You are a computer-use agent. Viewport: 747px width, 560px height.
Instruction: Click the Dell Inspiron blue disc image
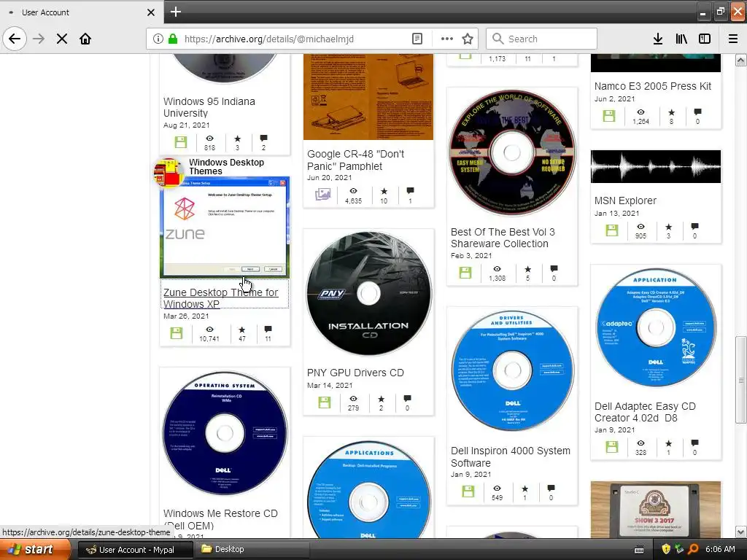[x=512, y=371]
